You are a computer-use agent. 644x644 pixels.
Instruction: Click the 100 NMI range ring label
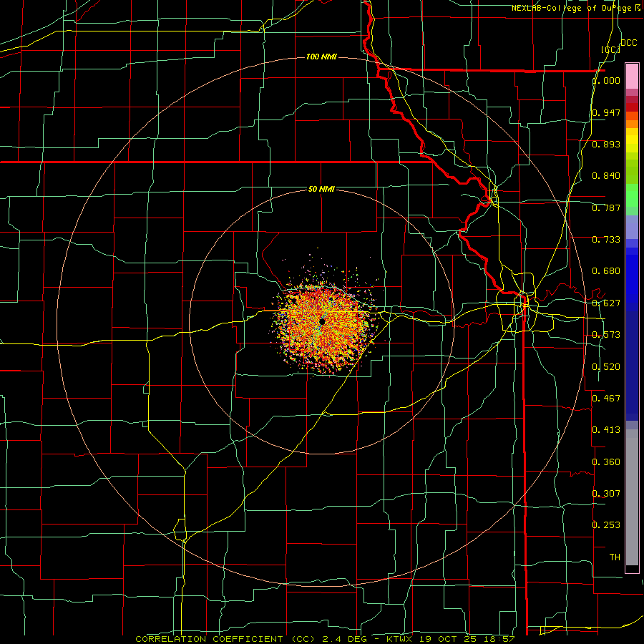(321, 57)
